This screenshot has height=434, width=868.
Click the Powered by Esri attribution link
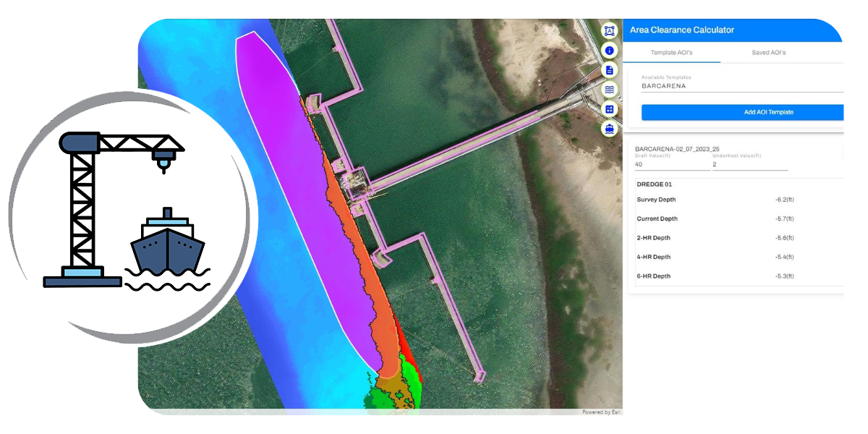pos(601,412)
